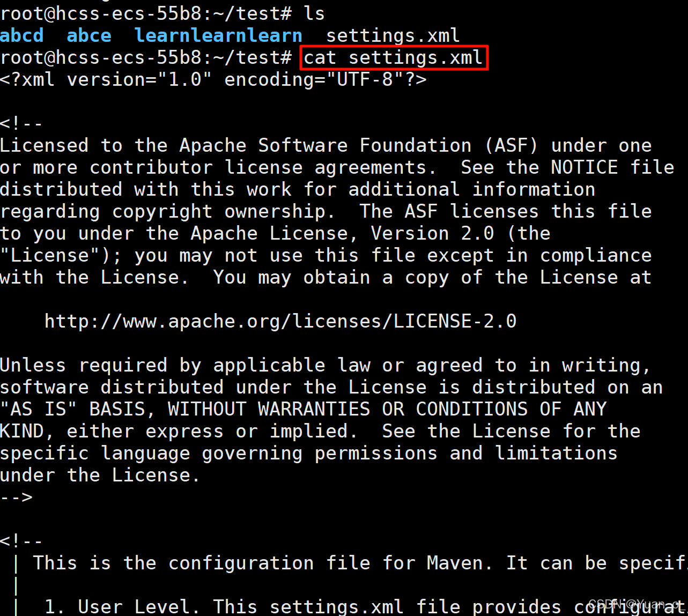Click the line starting 'Licensed to the Apache'

[326, 145]
